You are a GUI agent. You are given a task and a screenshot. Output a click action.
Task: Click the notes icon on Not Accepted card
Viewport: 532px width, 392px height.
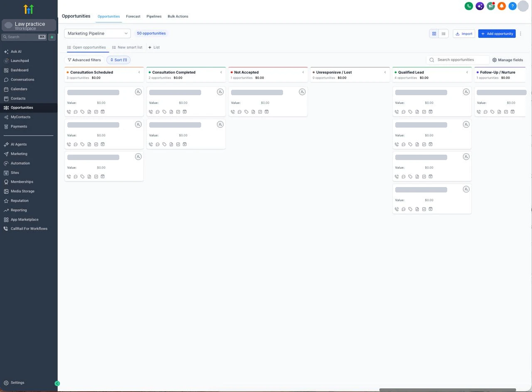[253, 112]
